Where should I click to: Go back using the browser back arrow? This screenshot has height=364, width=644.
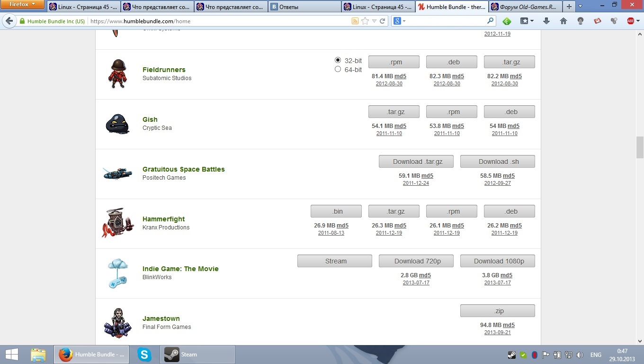click(x=9, y=21)
